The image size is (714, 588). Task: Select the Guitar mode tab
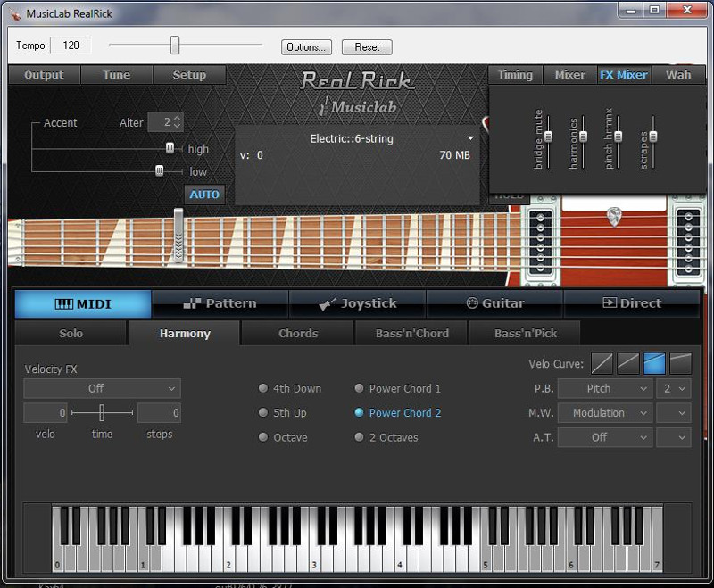pos(495,303)
